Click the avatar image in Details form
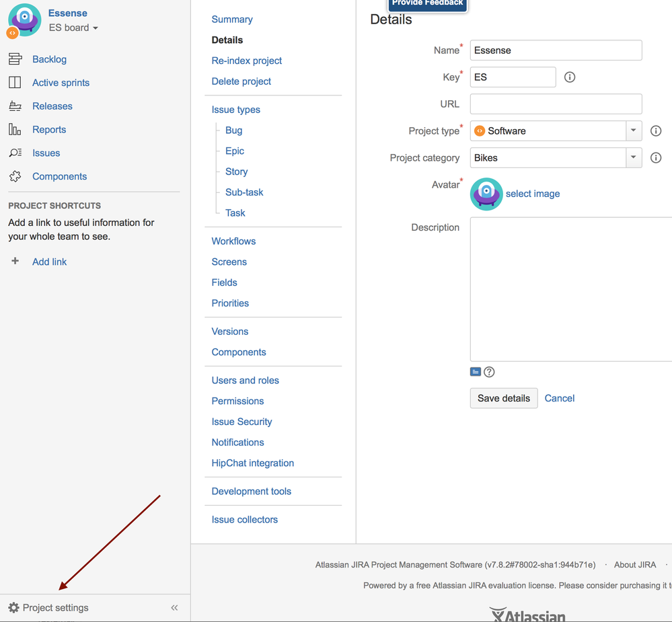This screenshot has width=672, height=622. [486, 194]
